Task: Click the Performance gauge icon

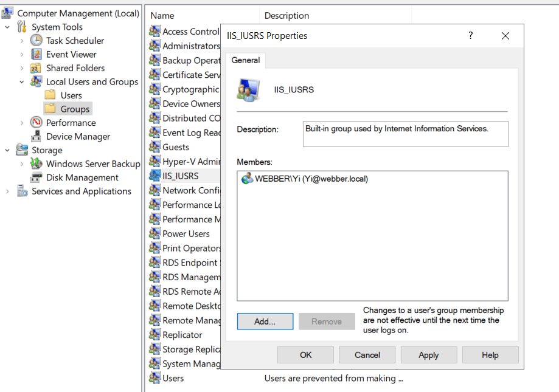Action: point(36,123)
